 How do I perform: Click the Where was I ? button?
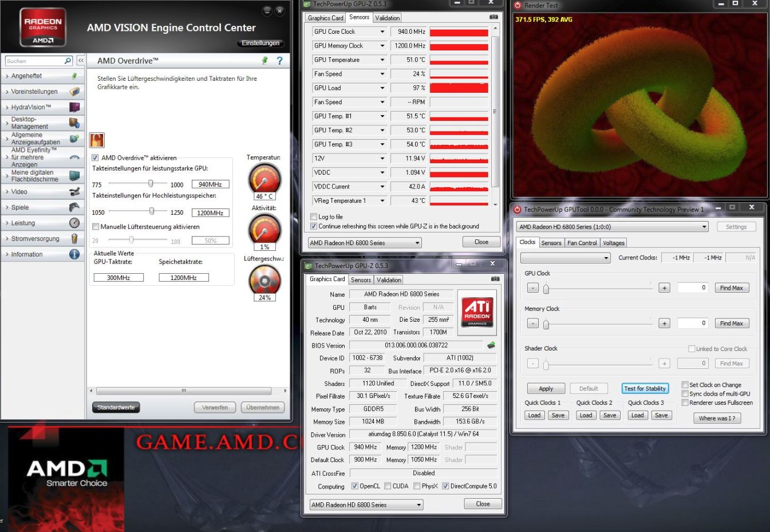tap(717, 418)
